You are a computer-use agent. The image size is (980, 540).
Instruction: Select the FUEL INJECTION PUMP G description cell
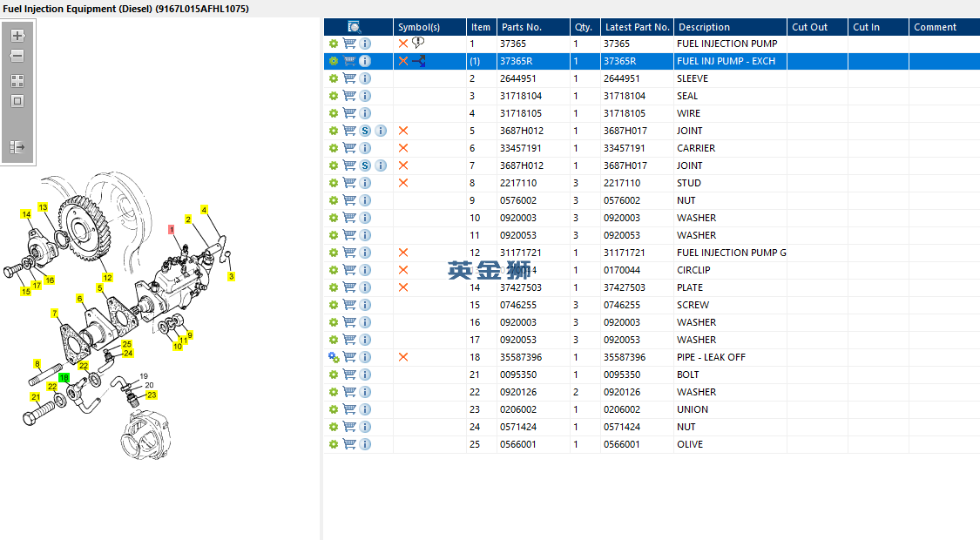point(730,253)
